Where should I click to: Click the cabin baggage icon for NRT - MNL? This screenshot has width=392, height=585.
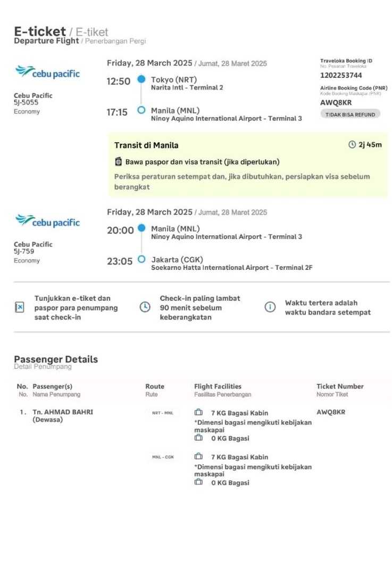(198, 413)
